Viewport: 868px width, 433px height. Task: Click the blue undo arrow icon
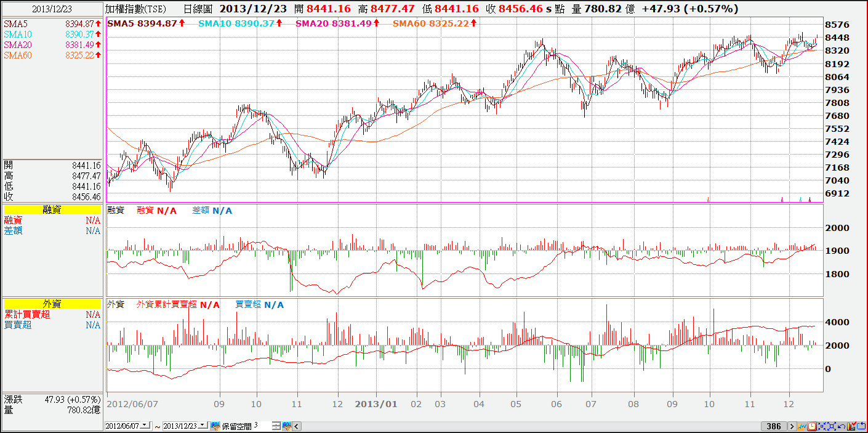842,426
